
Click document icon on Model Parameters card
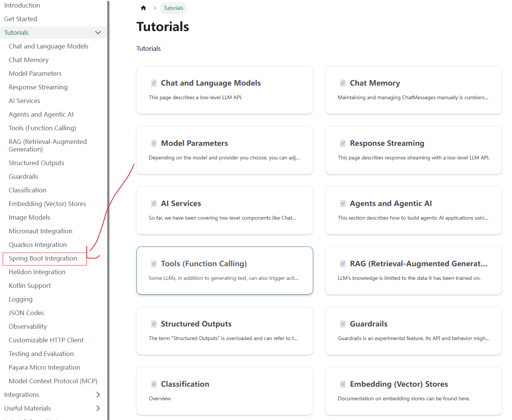coord(154,143)
